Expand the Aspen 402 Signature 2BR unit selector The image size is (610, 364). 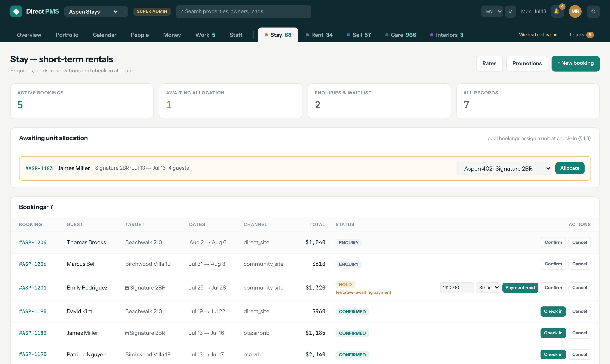(504, 168)
